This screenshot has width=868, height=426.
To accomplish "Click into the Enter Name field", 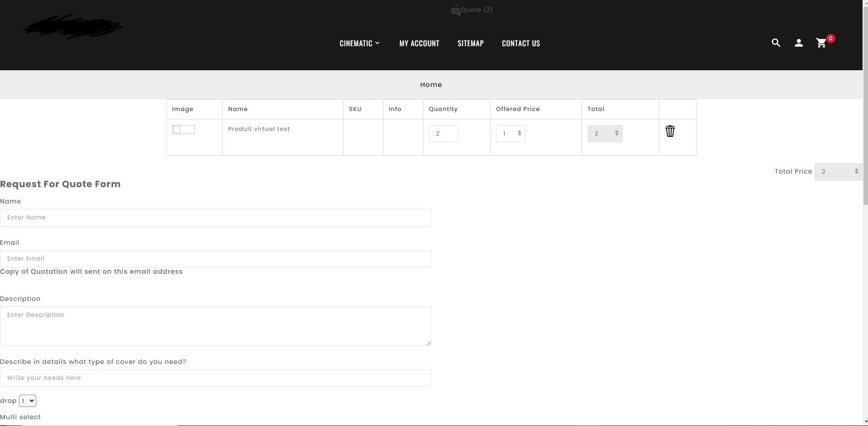I will click(216, 218).
